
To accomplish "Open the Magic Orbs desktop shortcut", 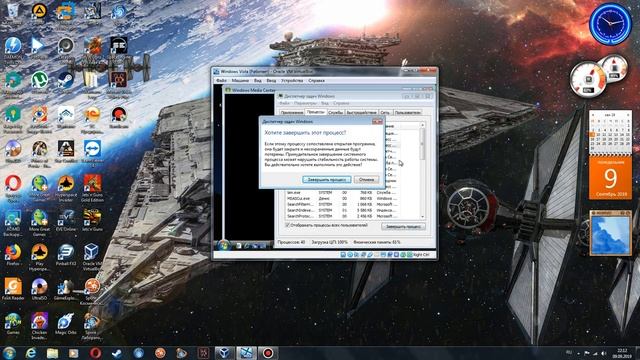I will tap(65, 324).
